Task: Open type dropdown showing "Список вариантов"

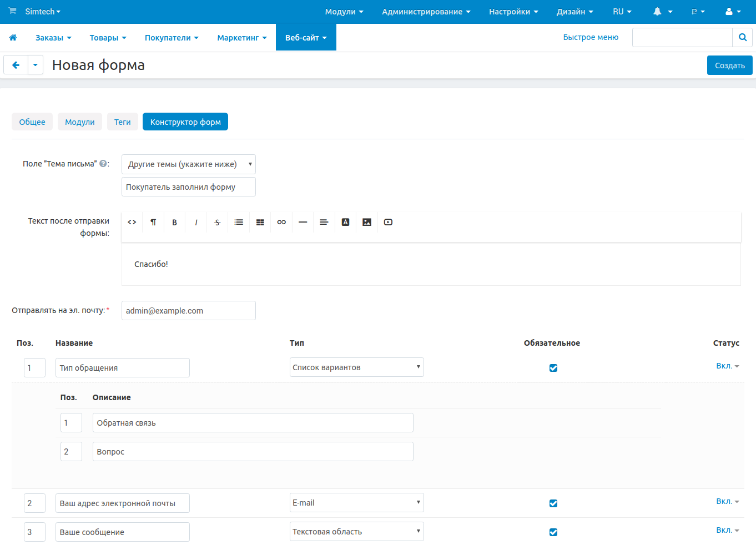Action: point(356,367)
